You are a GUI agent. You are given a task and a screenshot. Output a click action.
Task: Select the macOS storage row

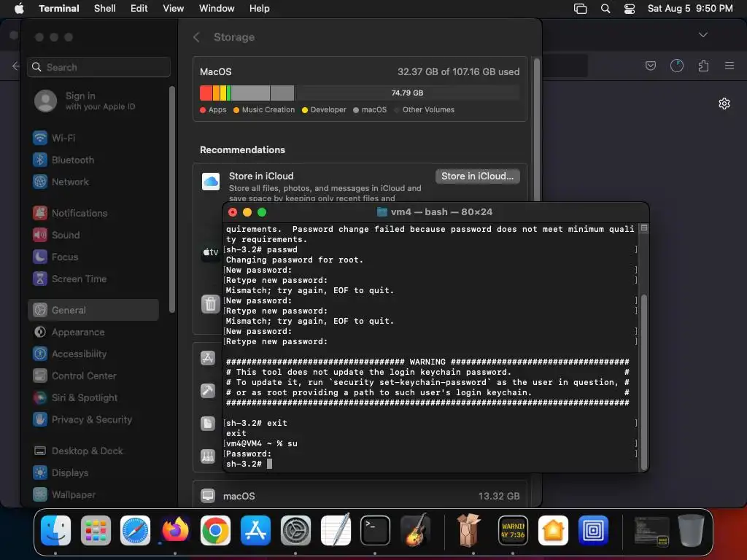click(x=360, y=496)
